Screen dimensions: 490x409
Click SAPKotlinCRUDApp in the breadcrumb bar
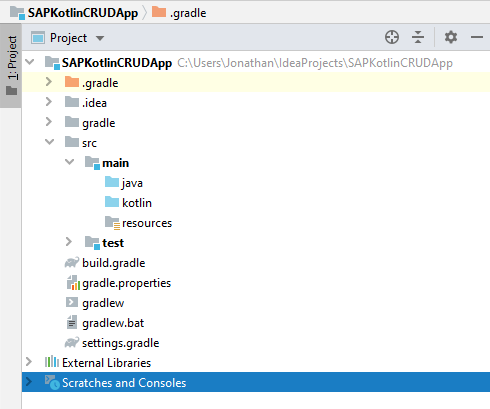tap(83, 13)
